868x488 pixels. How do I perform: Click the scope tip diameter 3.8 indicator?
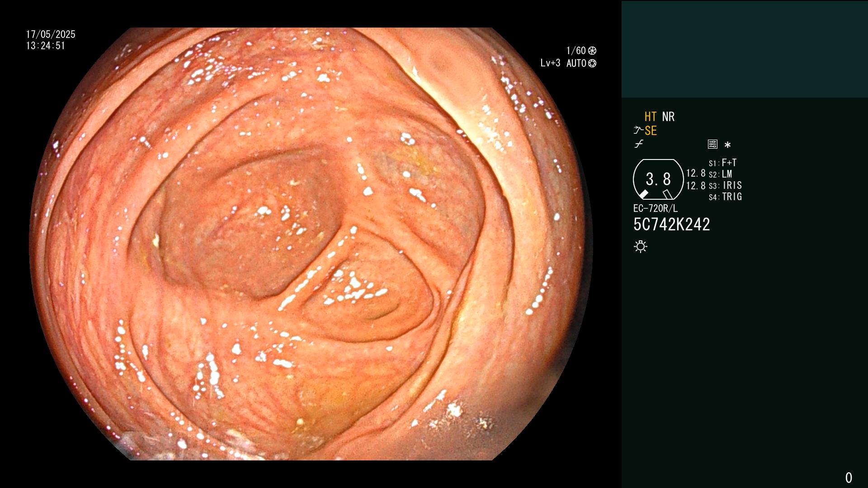tap(658, 179)
